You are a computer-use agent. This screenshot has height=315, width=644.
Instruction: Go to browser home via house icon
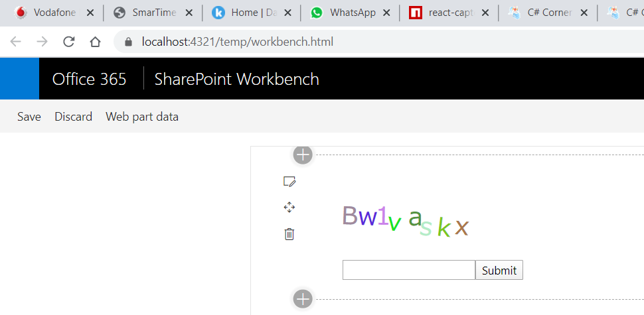[x=95, y=41]
